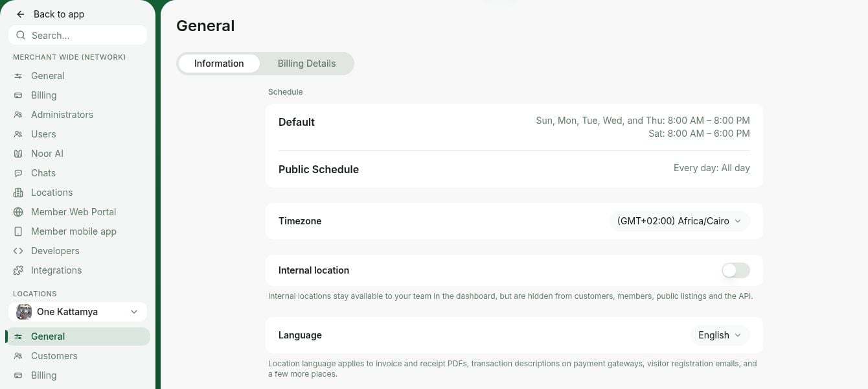The image size is (868, 389).
Task: Click the Schedule section label
Action: click(x=286, y=92)
